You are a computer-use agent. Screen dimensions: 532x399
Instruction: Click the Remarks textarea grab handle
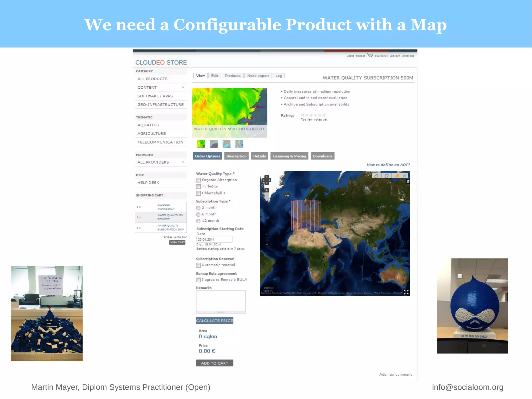pyautogui.click(x=221, y=312)
